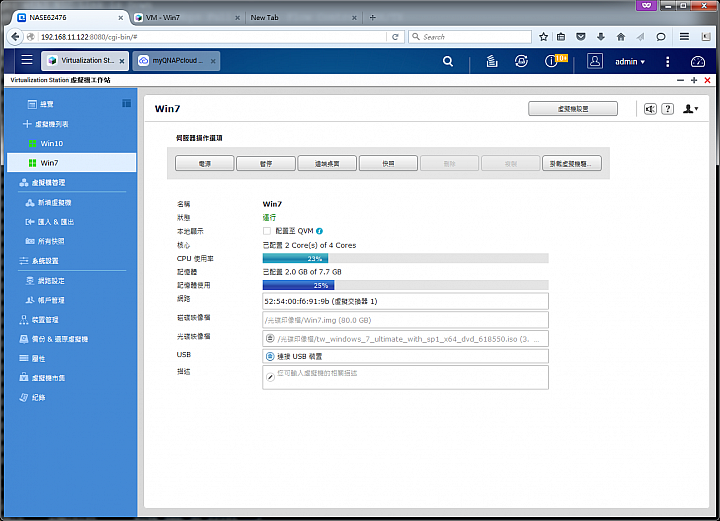This screenshot has width=720, height=521.
Task: Open the network virtual switch field
Action: 405,301
